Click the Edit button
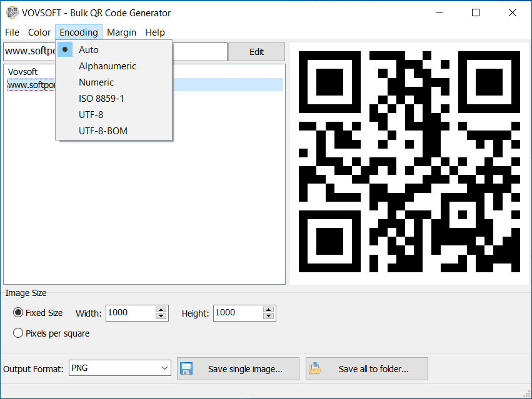532x399 pixels. tap(256, 52)
